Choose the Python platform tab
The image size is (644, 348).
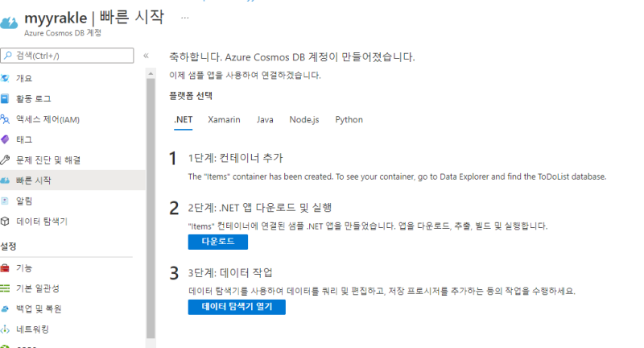(349, 119)
